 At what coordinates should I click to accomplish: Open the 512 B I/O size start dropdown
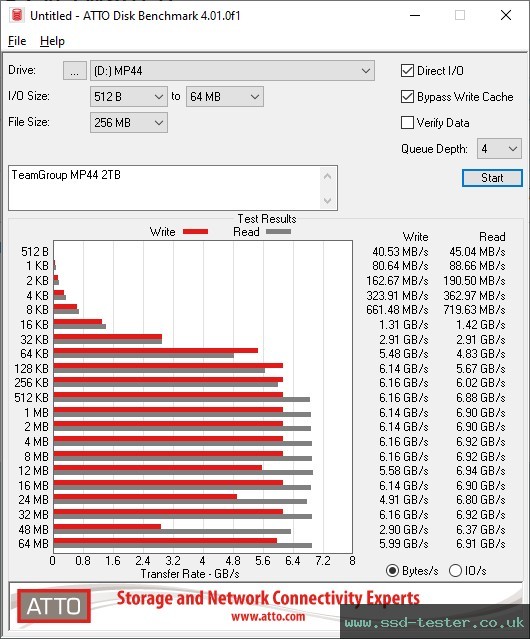(x=129, y=97)
